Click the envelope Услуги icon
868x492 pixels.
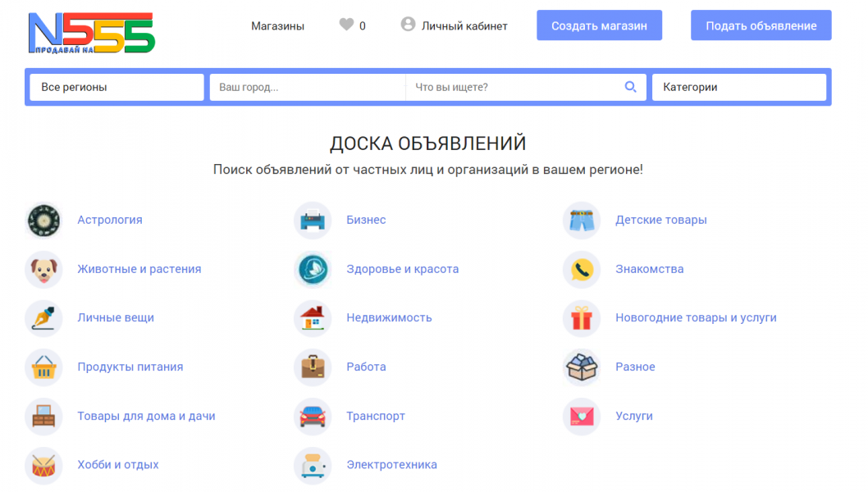pyautogui.click(x=582, y=417)
